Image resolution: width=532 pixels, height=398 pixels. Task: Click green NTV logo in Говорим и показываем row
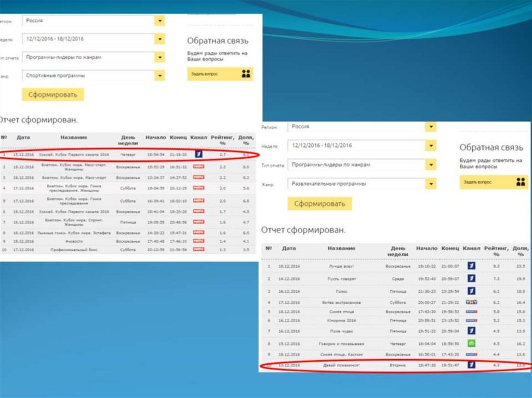tap(471, 344)
